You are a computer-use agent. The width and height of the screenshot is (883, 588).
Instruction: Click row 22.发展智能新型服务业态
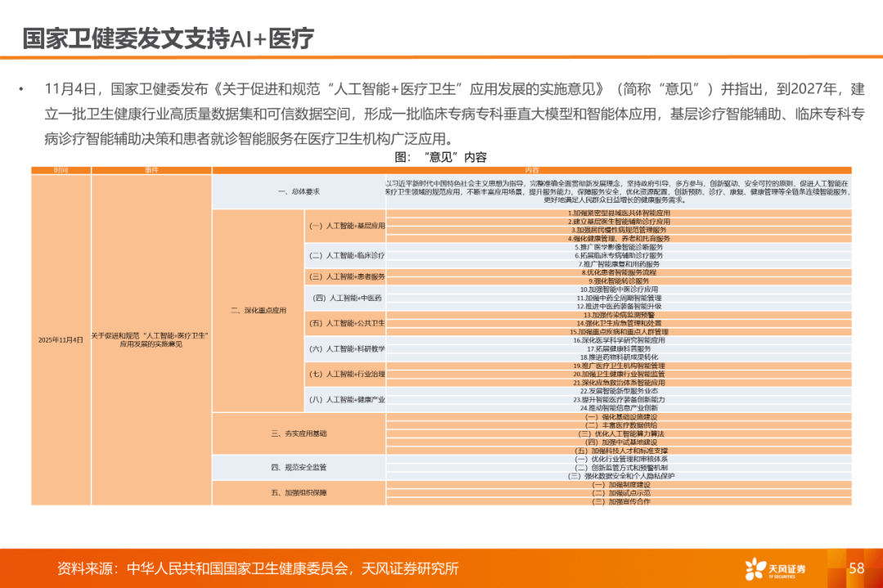coord(619,391)
